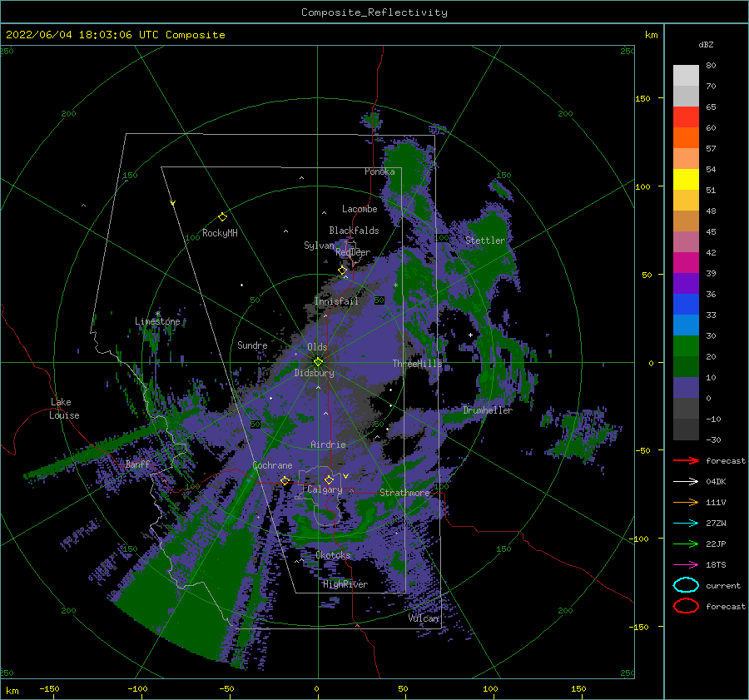Select the -10 dBZ dark gray swatch
This screenshot has height=700, width=749.
click(x=686, y=429)
